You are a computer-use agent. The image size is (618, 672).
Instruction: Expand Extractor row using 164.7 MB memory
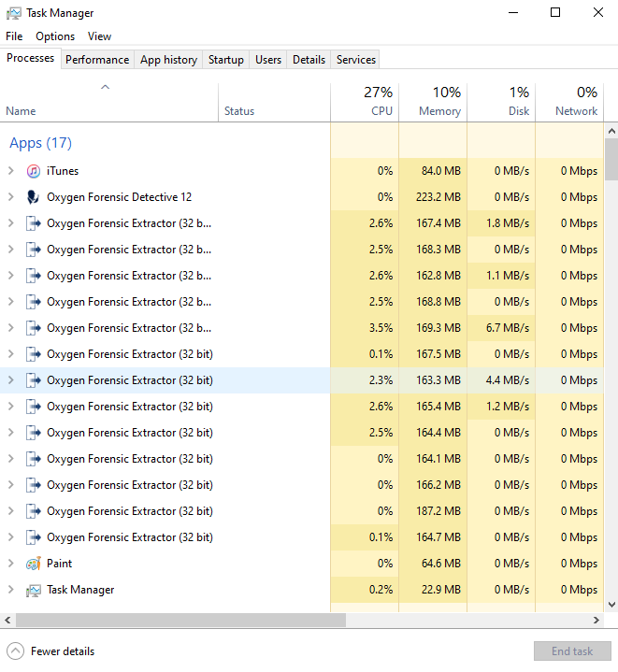point(11,537)
